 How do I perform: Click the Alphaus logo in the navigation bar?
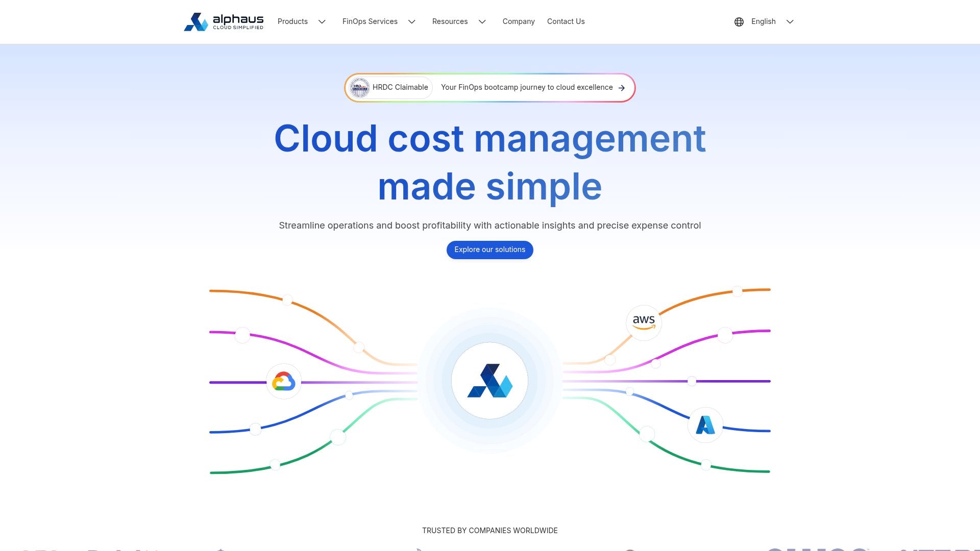(x=223, y=21)
